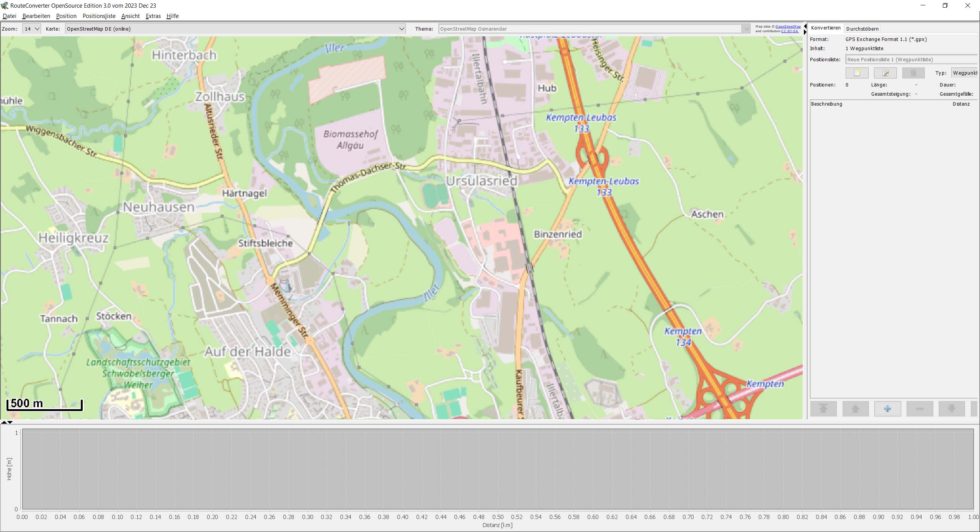
Task: Open the Typ Wegpunkt dropdown
Action: tap(965, 73)
